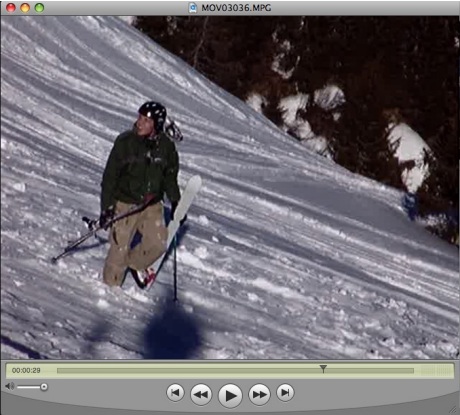
Task: Click the audio level display beside the timeline
Action: pos(435,370)
